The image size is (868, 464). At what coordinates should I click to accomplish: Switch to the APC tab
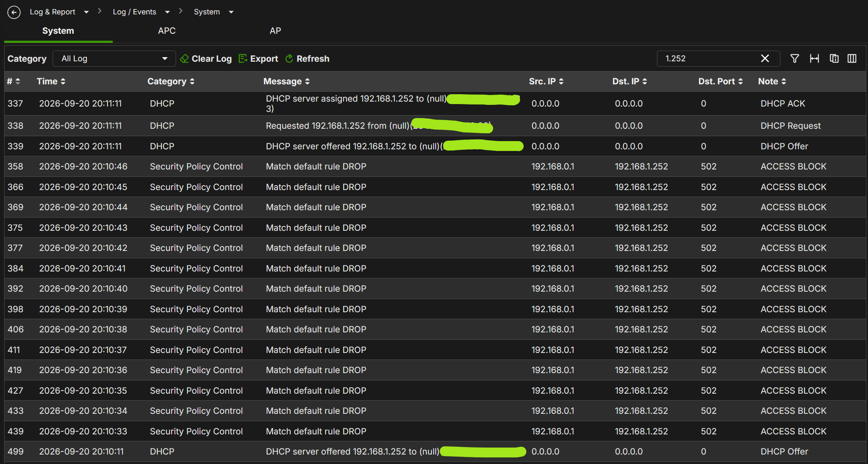(167, 31)
